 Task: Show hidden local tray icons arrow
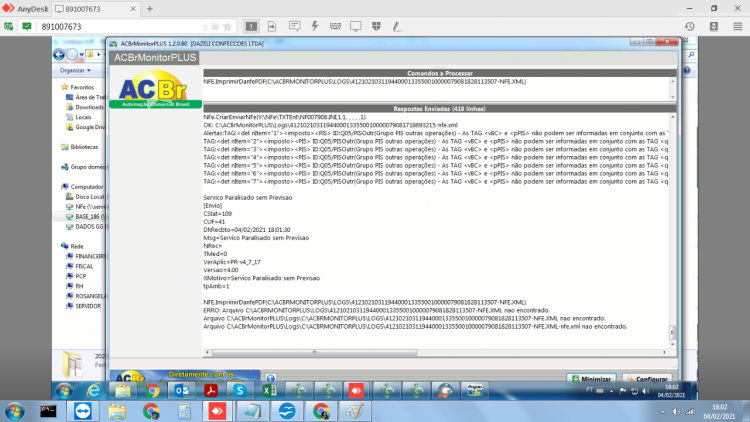click(x=662, y=411)
